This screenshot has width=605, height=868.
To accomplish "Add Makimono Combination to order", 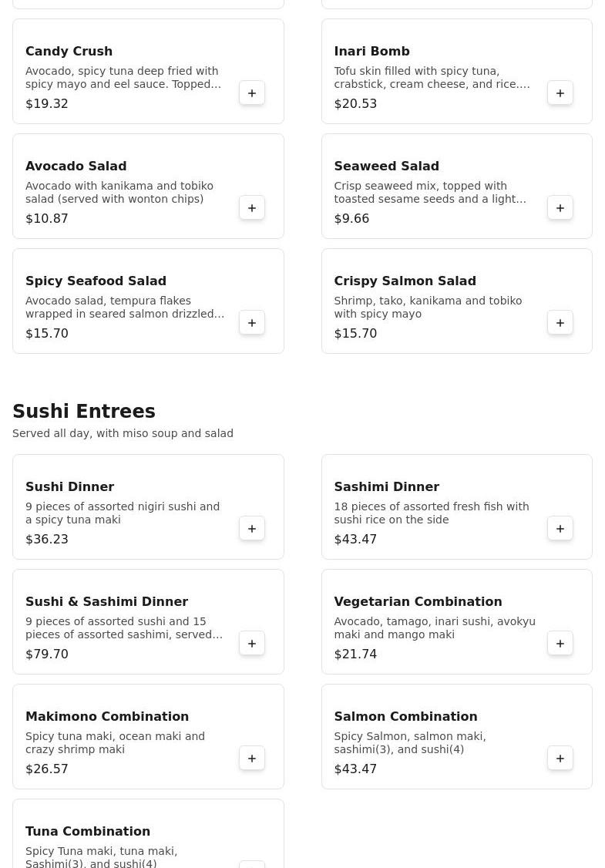I will tap(252, 759).
